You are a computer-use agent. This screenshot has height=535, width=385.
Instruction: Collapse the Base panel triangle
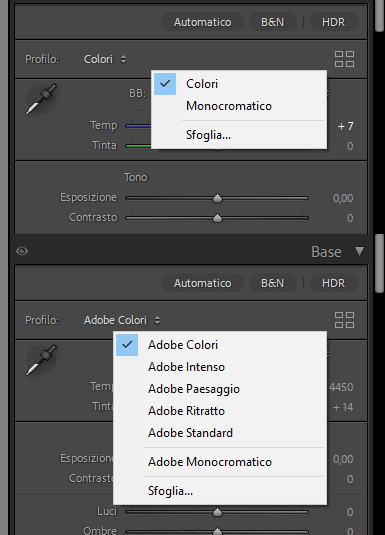point(359,251)
